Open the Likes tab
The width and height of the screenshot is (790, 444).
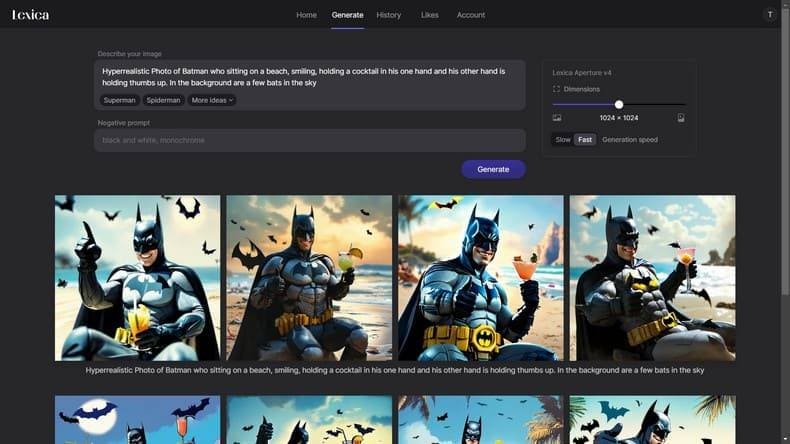(x=429, y=15)
